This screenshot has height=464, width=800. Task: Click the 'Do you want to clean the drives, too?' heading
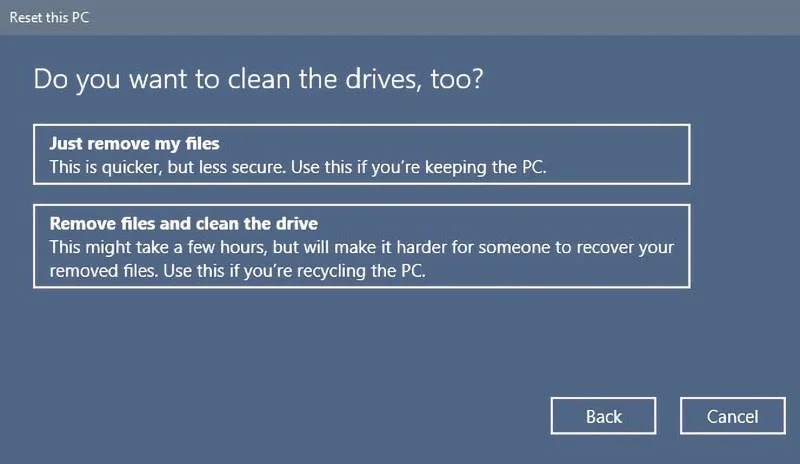pyautogui.click(x=258, y=80)
